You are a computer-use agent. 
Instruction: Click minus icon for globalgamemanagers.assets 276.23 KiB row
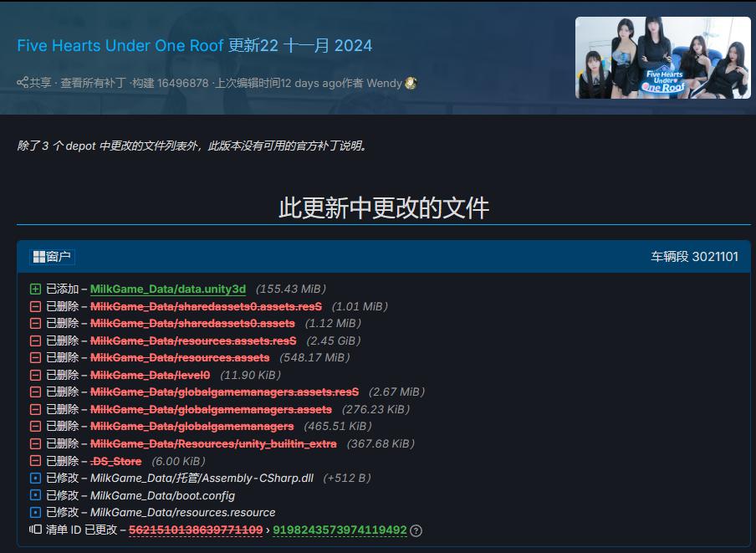tap(35, 409)
